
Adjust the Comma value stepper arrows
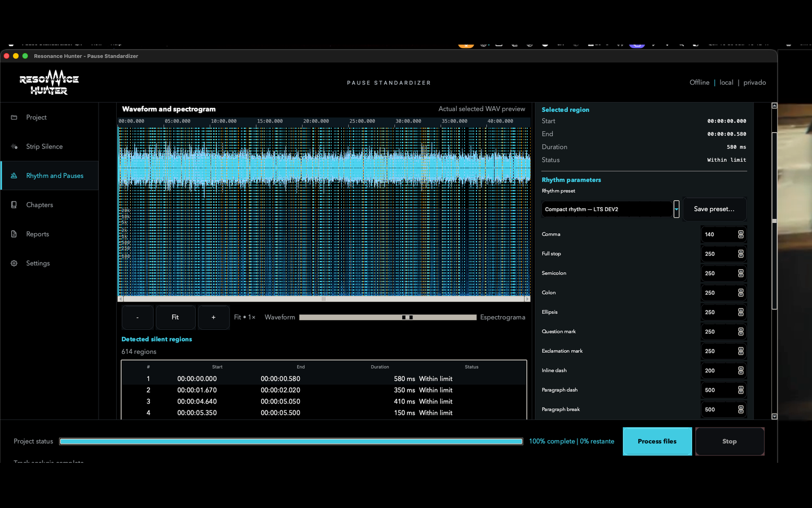click(741, 234)
